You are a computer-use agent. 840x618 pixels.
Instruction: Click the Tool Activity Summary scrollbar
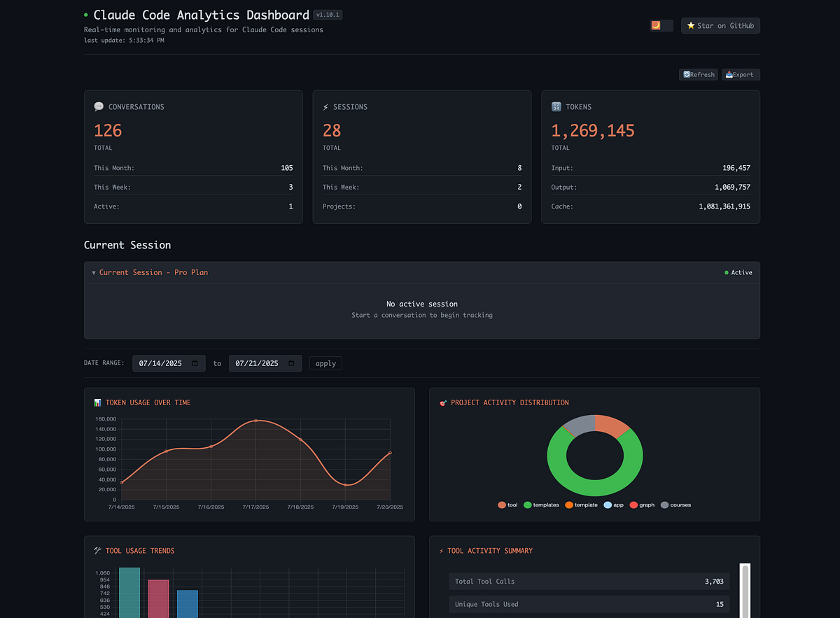(745, 590)
